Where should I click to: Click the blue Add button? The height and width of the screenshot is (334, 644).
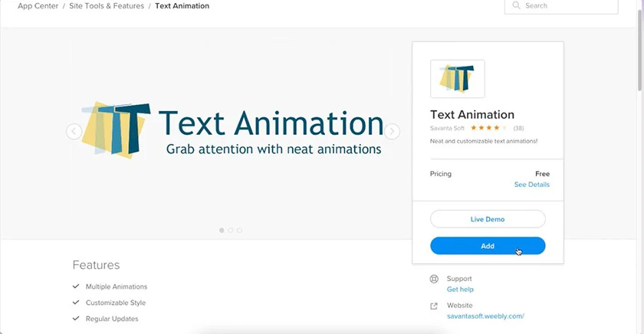point(488,246)
